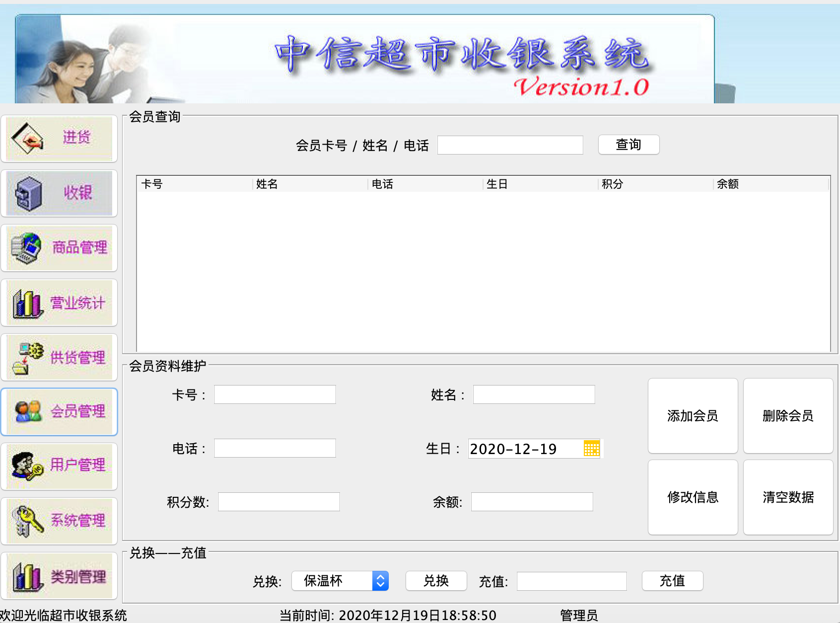Screen dimensions: 840x623
Task: Click 清空数据 to clear data
Action: (788, 497)
